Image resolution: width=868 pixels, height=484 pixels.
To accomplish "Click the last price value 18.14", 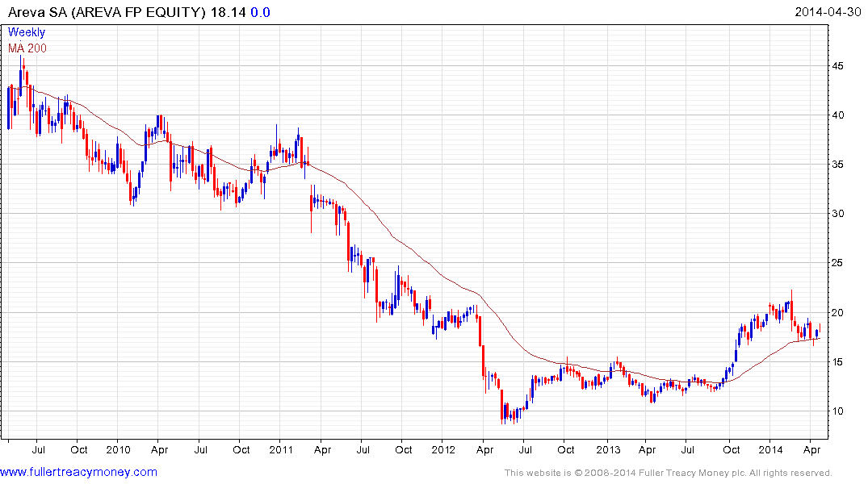I will (x=228, y=12).
